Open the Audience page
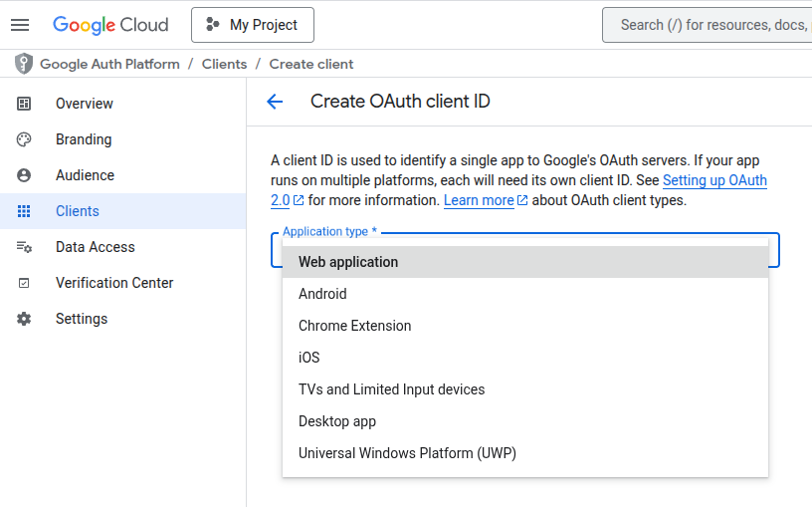Viewport: 812px width, 507px height. (x=122, y=175)
